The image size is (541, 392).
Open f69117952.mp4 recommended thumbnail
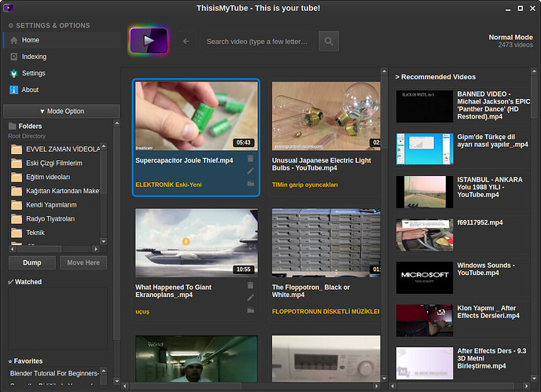click(425, 235)
